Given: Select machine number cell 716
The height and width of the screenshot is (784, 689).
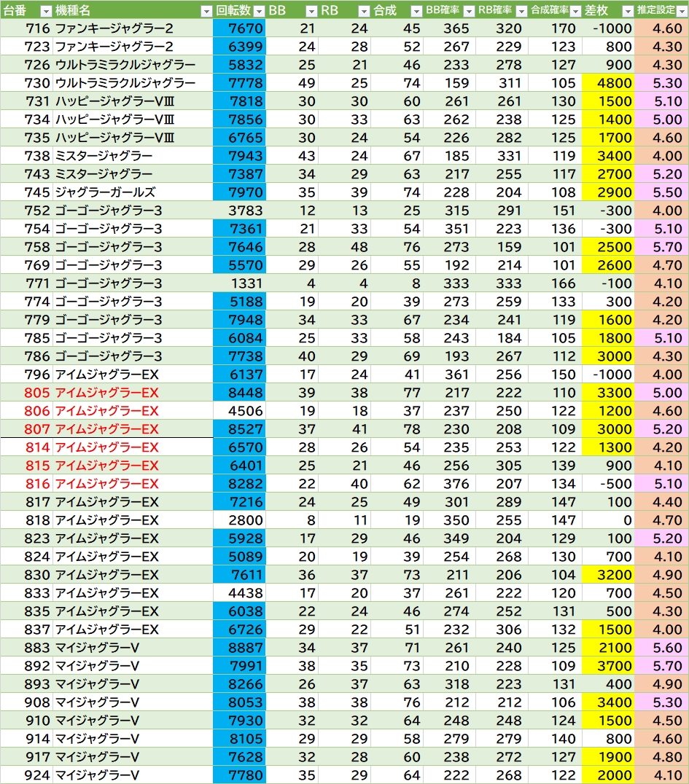Looking at the screenshot, I should 26,28.
